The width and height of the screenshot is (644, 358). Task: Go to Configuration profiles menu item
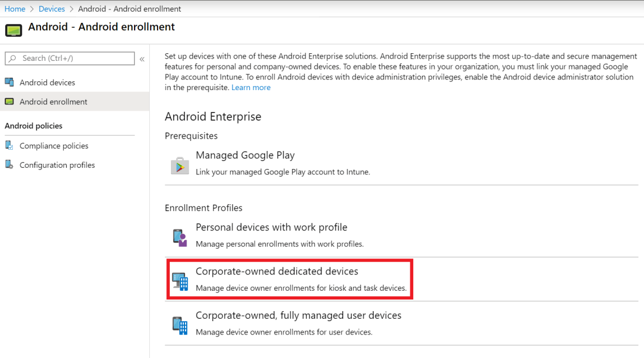pos(57,166)
